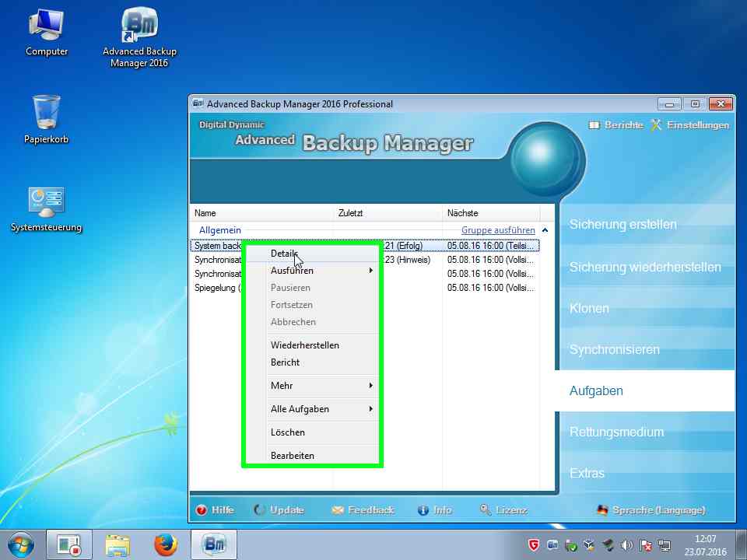Open Rettungsmedium in the sidebar
This screenshot has width=747, height=560.
[647, 432]
